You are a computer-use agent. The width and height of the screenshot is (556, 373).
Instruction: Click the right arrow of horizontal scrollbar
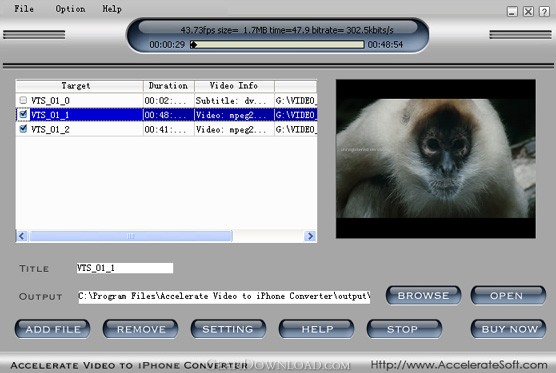310,236
